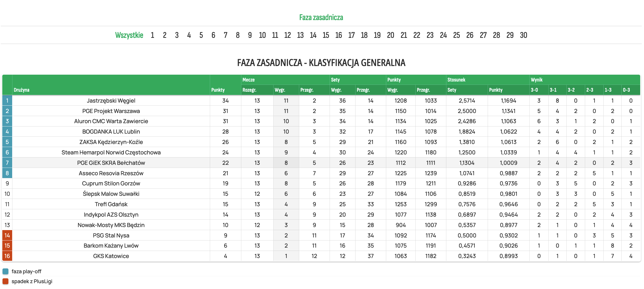644x289 pixels.
Task: Click the 0-3 result column header
Action: pos(626,90)
